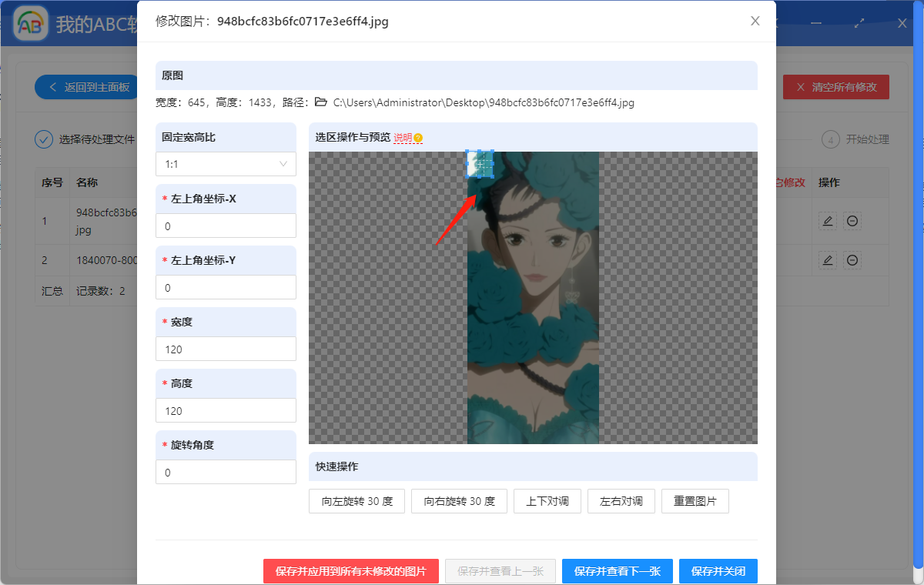Click the 向右旋转 30 度 button
Image resolution: width=924 pixels, height=585 pixels.
coord(459,500)
